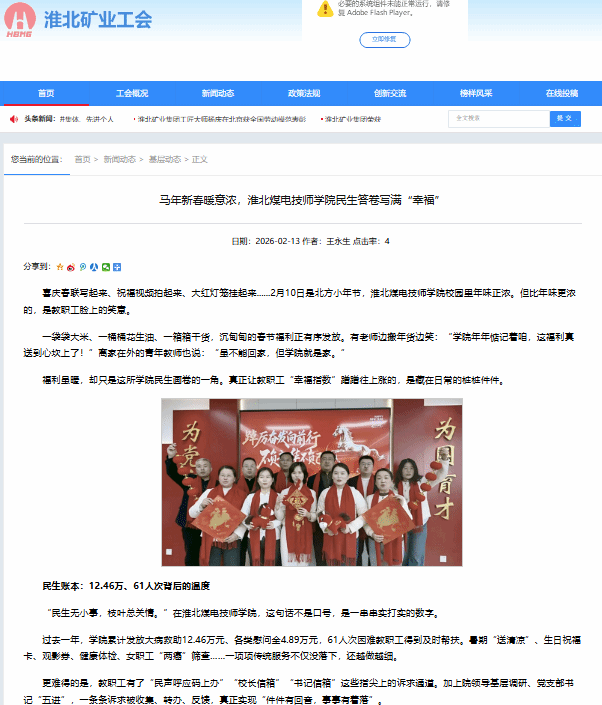Click the 立即修复 button

click(385, 40)
